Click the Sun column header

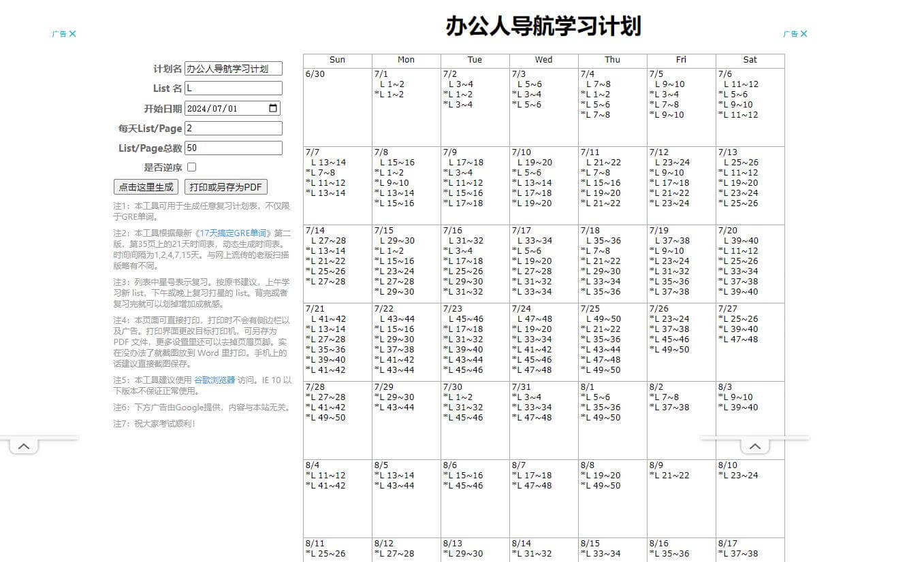(x=336, y=60)
